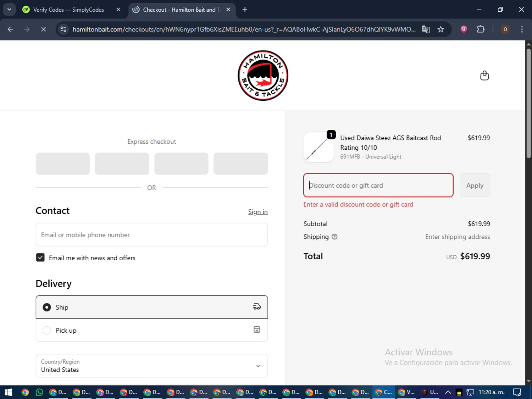Screen dimensions: 532x399
Task: Click the first express checkout button
Action: tap(63, 164)
